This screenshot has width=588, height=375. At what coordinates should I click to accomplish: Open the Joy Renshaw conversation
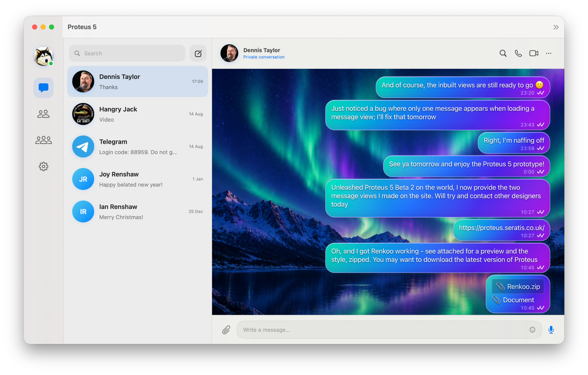pyautogui.click(x=138, y=179)
